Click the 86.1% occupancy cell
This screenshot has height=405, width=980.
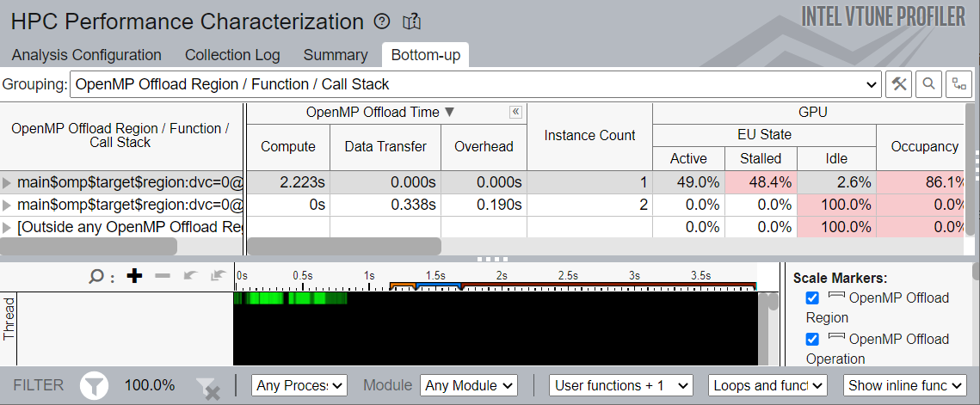(x=921, y=182)
